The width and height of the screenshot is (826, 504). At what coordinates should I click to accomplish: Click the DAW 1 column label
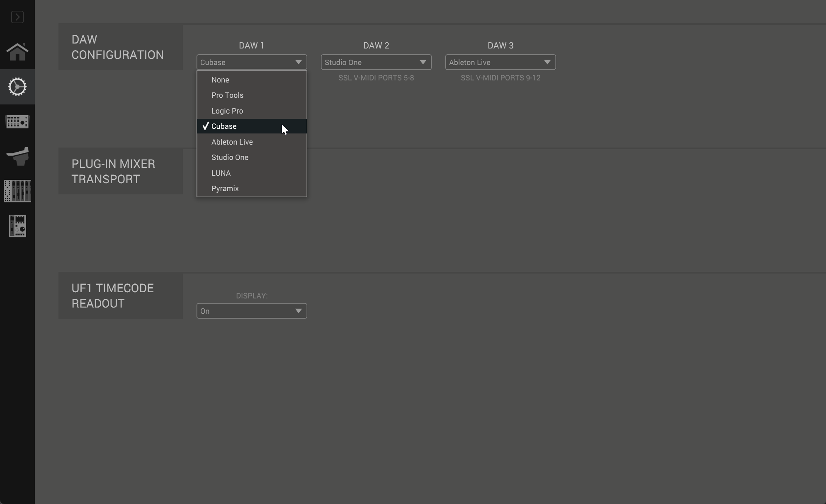pos(251,46)
